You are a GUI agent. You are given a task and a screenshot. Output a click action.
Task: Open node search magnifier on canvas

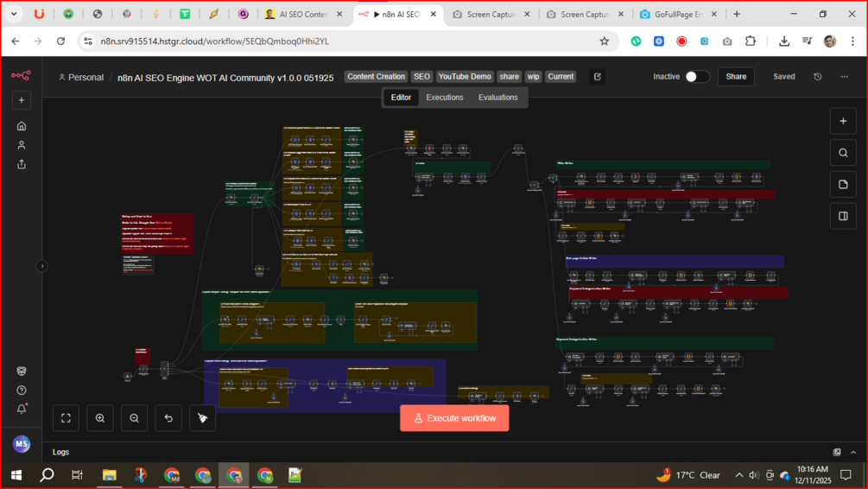(843, 153)
